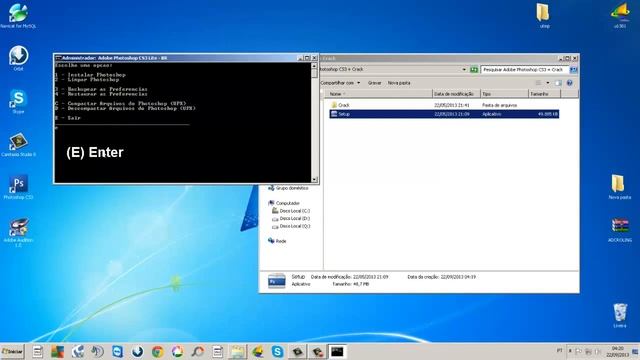Viewport: 640px width, 360px height.
Task: Click the command prompt scrollbar down arrow
Action: click(314, 179)
